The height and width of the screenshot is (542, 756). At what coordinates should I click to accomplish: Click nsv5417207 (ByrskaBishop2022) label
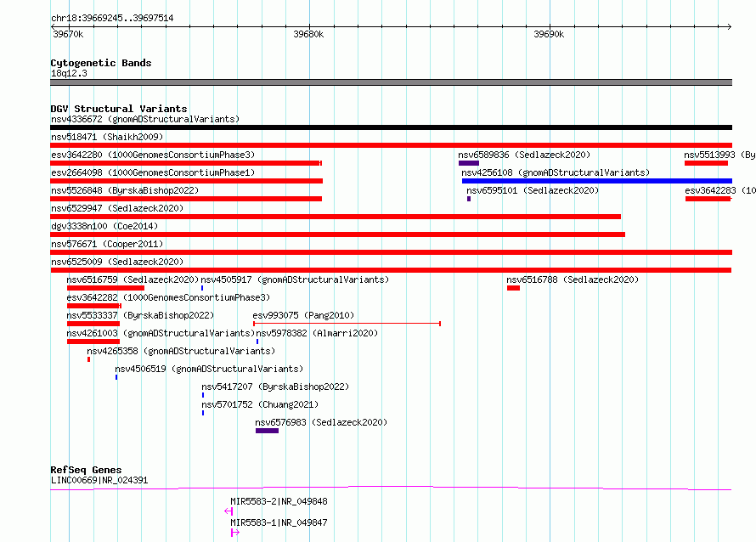(275, 387)
